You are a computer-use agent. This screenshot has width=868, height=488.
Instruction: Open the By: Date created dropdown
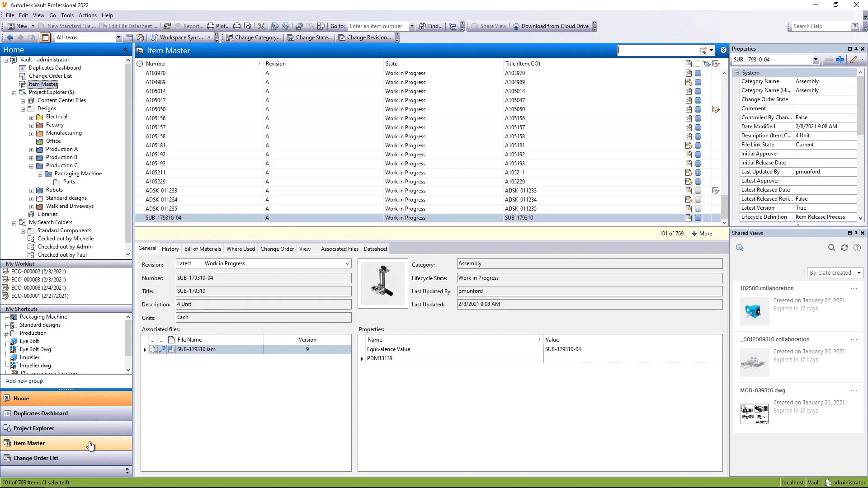click(x=835, y=273)
